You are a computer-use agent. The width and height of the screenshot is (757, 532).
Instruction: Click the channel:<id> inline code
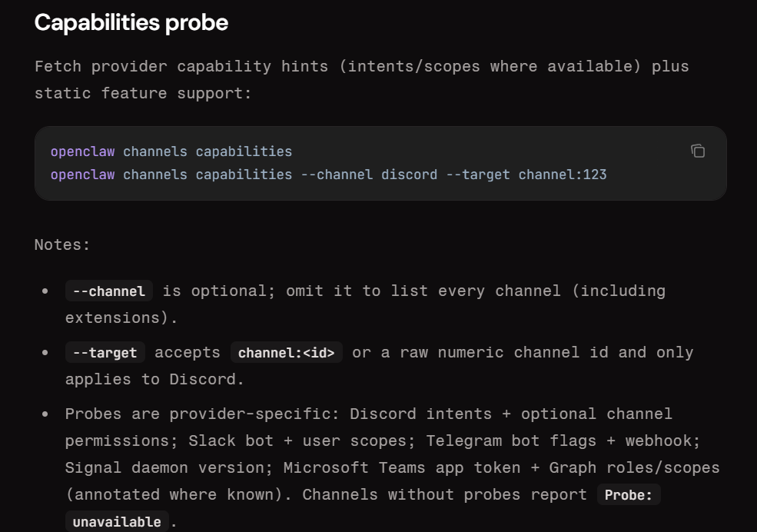click(x=287, y=352)
